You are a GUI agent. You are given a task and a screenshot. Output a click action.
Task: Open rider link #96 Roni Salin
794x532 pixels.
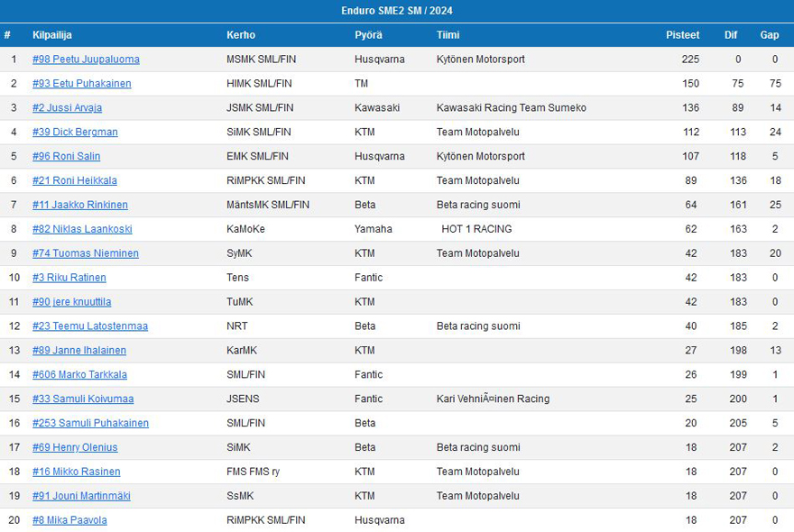point(67,156)
